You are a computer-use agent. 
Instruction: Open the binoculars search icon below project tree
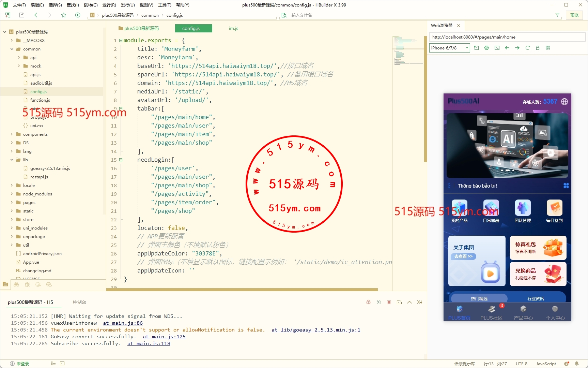[x=16, y=284]
